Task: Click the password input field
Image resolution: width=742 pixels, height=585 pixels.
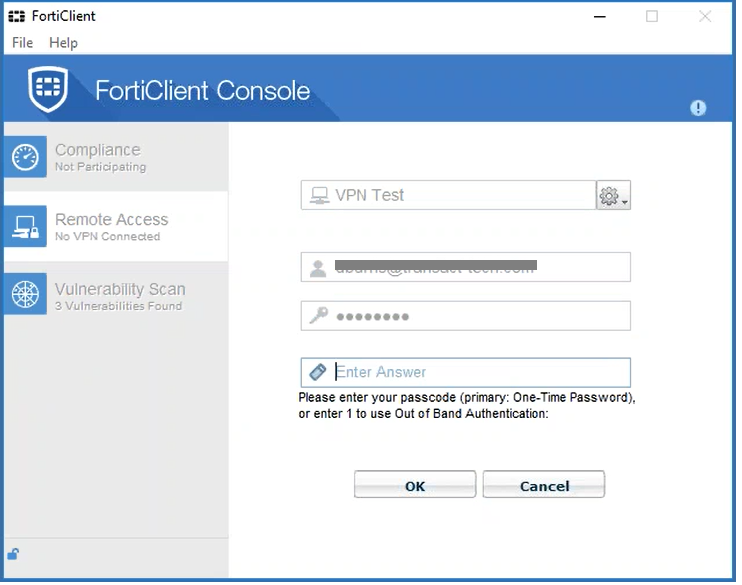Action: (466, 316)
